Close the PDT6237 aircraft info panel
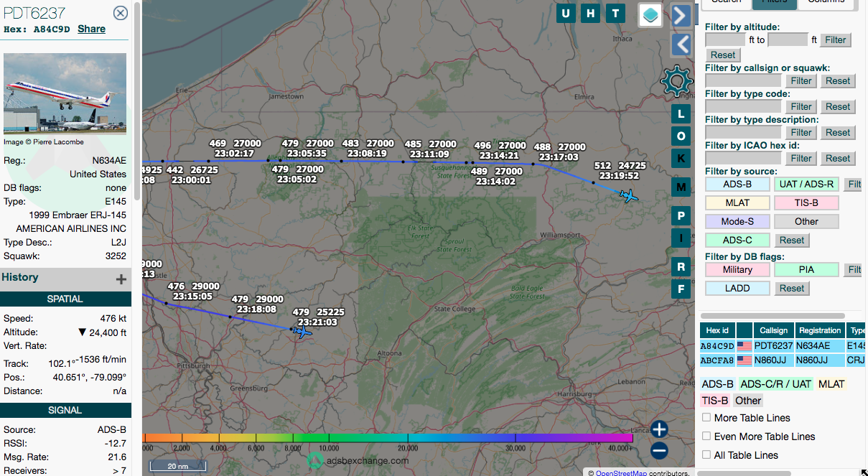This screenshot has width=868, height=476. click(x=121, y=13)
